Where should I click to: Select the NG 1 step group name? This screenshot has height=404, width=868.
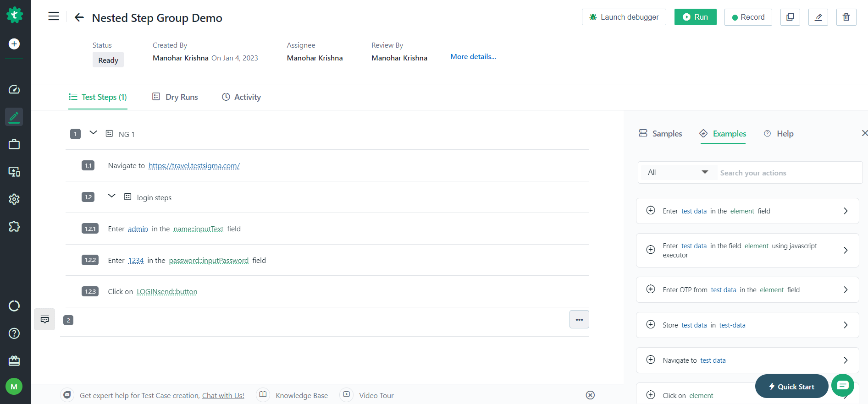pos(127,134)
